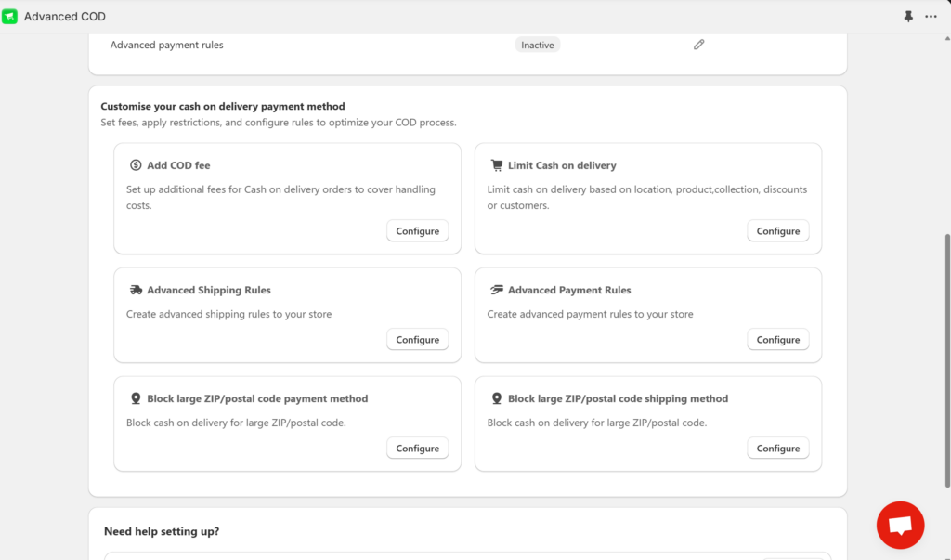Configure Block large ZIP shipping method
Image resolution: width=951 pixels, height=560 pixels.
point(777,449)
